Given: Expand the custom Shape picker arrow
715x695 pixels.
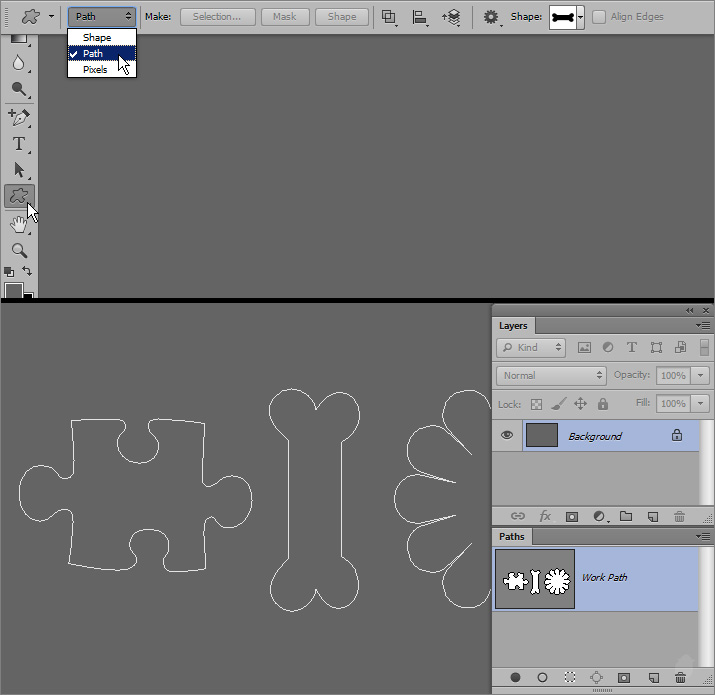Looking at the screenshot, I should (582, 17).
